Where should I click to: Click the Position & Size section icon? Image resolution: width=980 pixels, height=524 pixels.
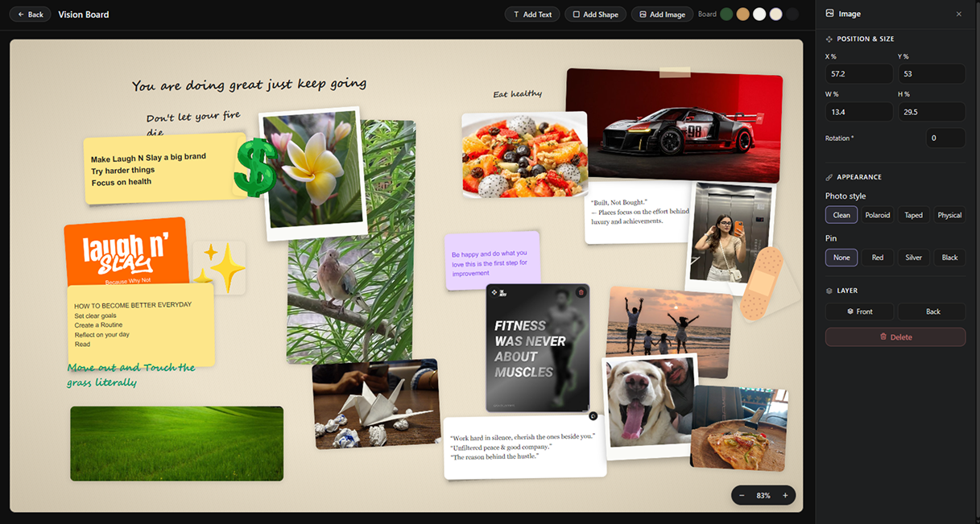pyautogui.click(x=829, y=39)
